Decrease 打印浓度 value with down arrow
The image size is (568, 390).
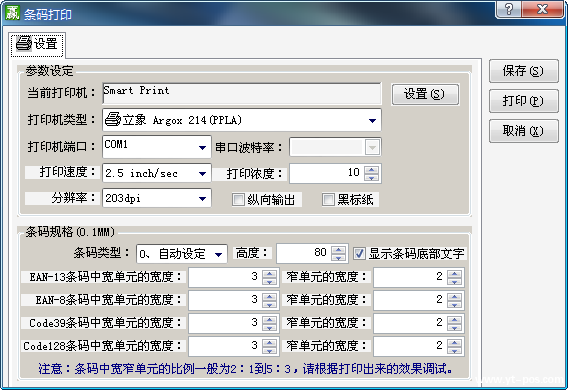[371, 177]
